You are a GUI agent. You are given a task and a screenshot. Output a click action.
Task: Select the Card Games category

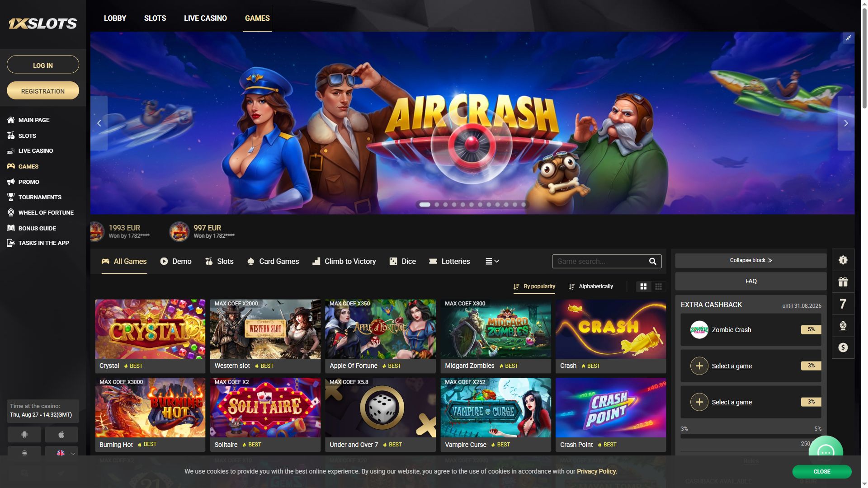[273, 261]
